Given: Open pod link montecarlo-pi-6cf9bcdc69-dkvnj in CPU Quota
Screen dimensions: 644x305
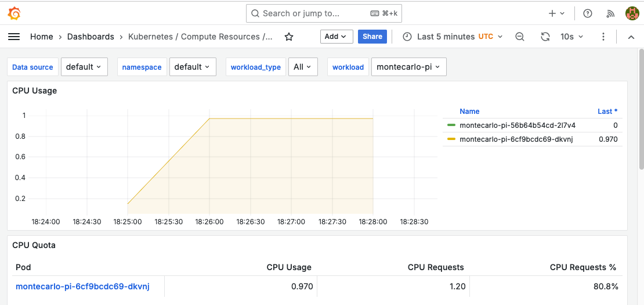Looking at the screenshot, I should (x=82, y=286).
